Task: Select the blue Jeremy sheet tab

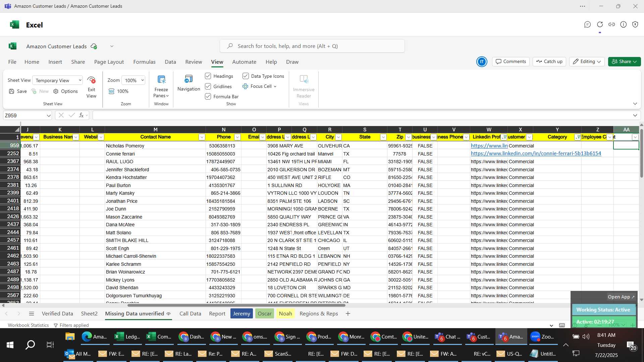Action: point(241,314)
